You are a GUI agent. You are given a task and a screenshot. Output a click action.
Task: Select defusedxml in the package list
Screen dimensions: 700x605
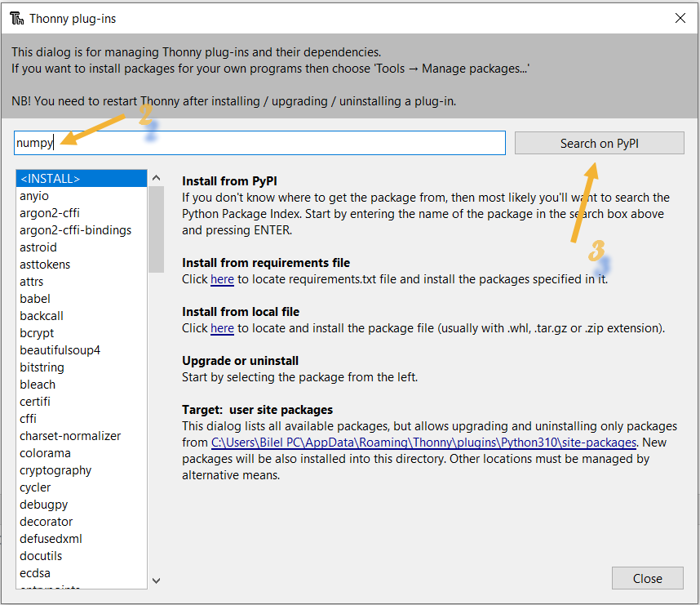(82, 538)
